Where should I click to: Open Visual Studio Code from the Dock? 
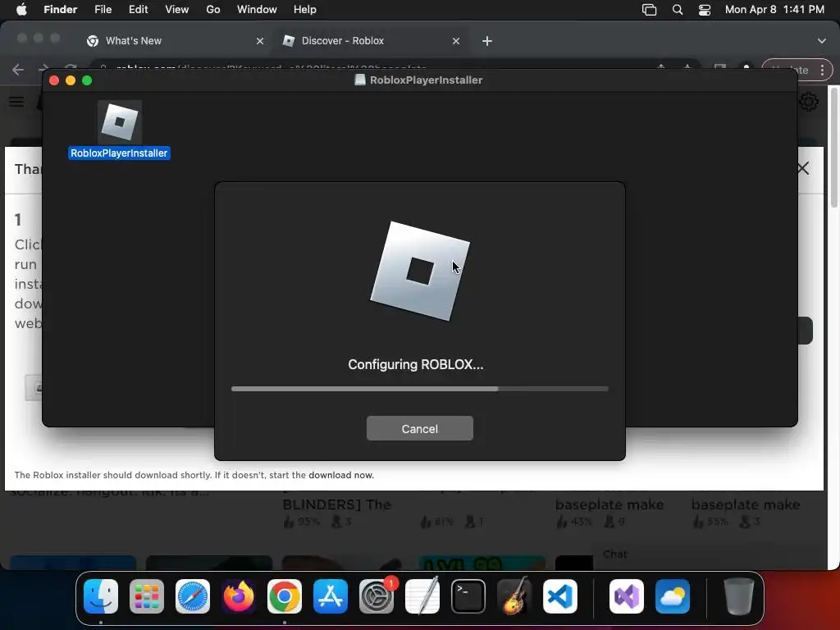(560, 596)
